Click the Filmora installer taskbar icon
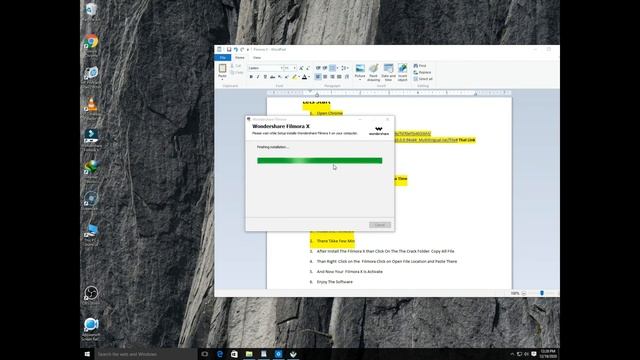Screen dimensions: 640x360 293,354
